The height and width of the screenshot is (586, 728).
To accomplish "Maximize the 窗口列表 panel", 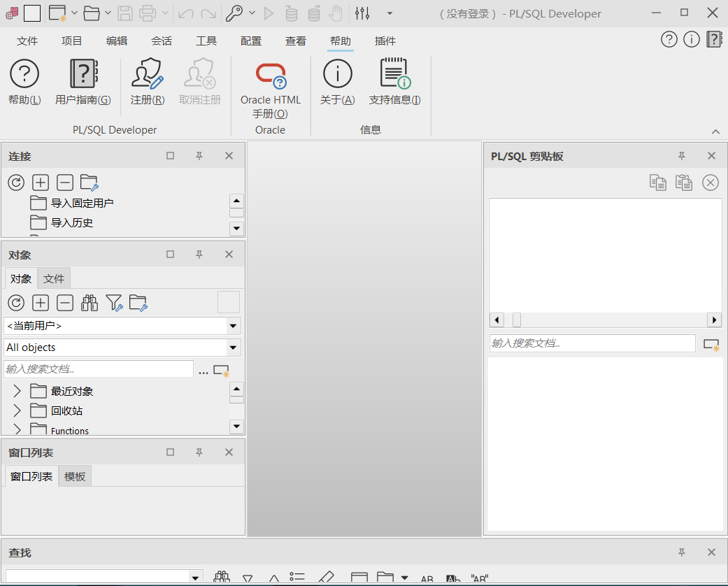I will click(171, 452).
